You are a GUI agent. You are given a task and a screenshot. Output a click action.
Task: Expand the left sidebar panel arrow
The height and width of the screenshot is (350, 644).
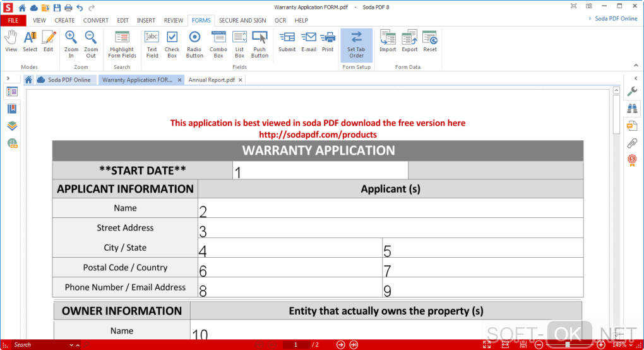click(8, 78)
